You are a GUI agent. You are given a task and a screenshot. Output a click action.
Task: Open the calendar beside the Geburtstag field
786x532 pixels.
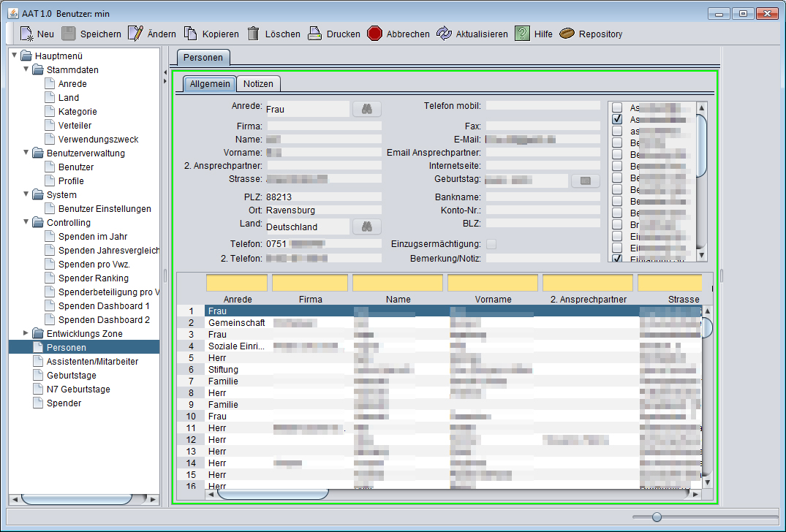click(585, 180)
